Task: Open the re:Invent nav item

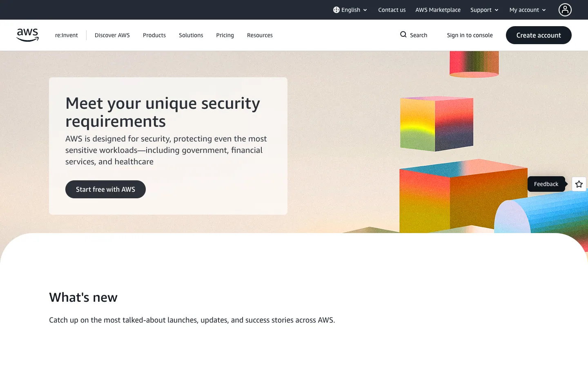Action: tap(67, 35)
